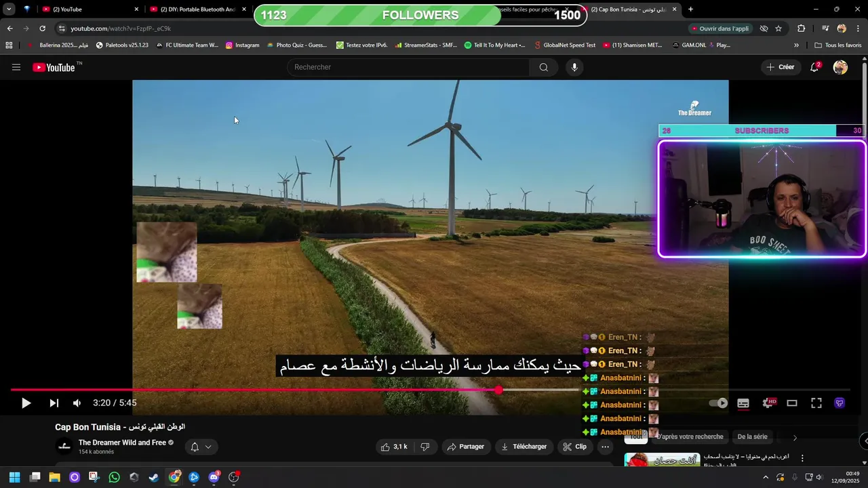Open player settings gear
The height and width of the screenshot is (488, 868).
tap(768, 403)
